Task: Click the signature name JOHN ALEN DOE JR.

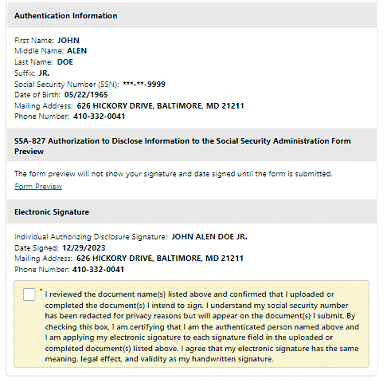Action: 209,237
